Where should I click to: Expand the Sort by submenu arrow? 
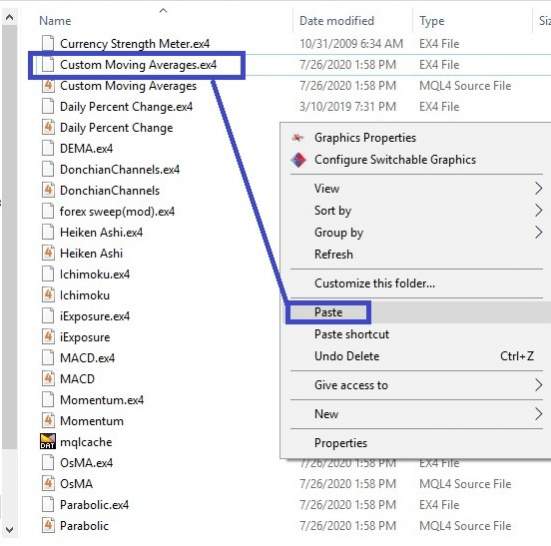click(538, 210)
